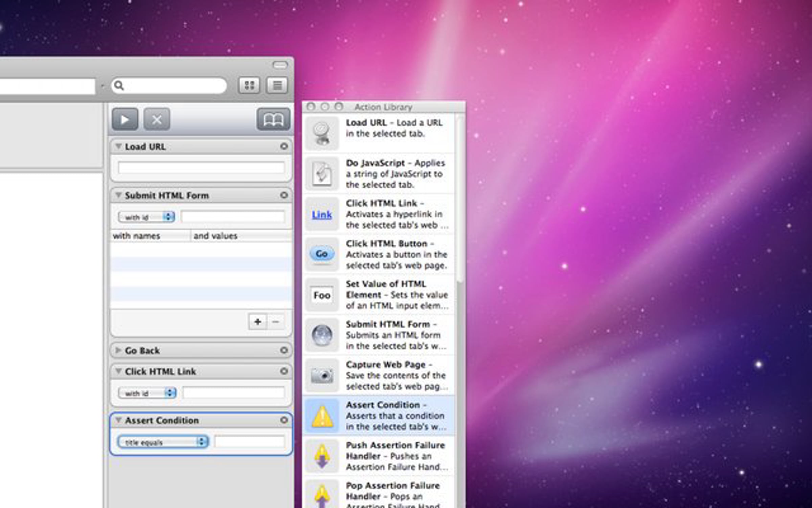Click the search field in the toolbar
This screenshot has height=508, width=812.
tap(169, 86)
